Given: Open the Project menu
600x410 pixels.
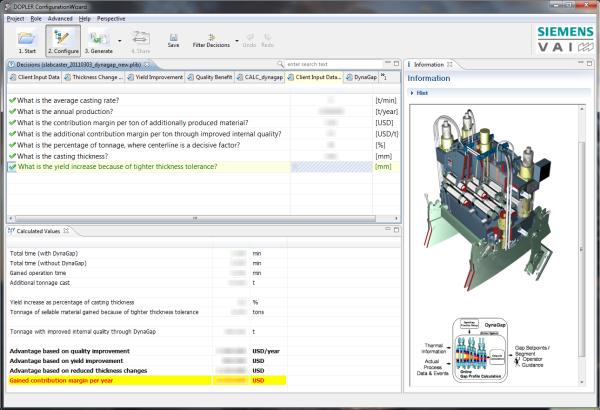Looking at the screenshot, I should coord(15,19).
